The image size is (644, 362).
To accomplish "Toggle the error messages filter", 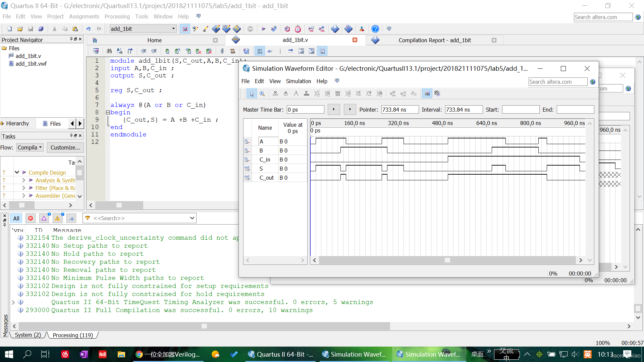I will pos(31,218).
